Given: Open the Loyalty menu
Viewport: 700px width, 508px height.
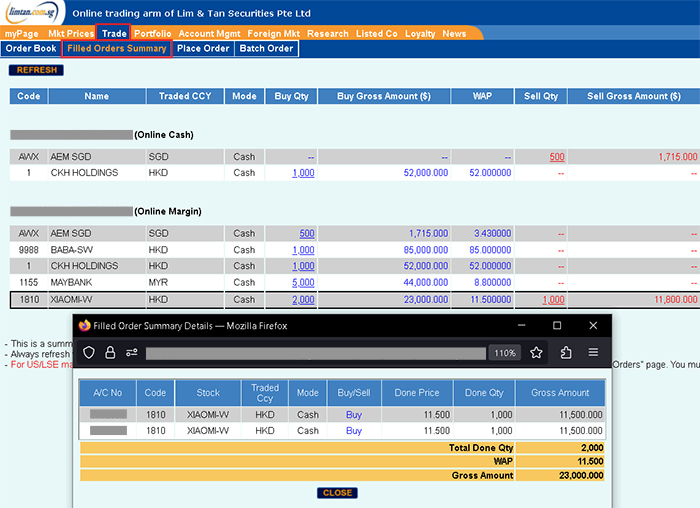Looking at the screenshot, I should click(x=420, y=33).
